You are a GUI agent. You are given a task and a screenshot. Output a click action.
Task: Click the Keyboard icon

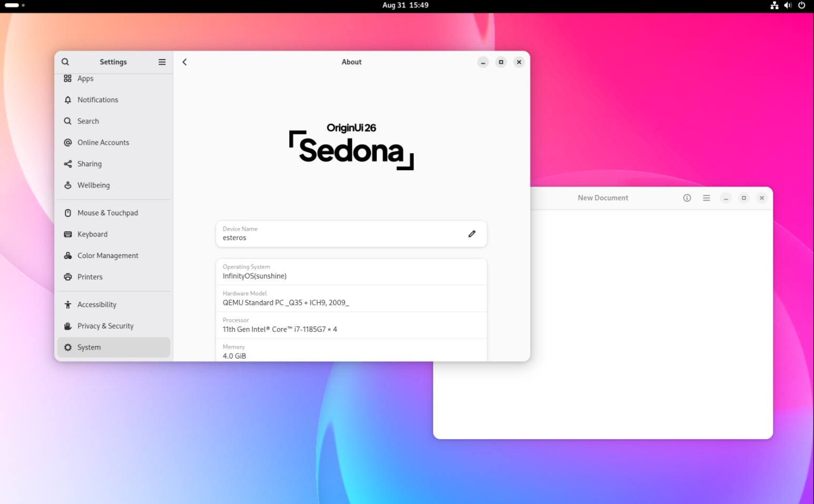67,234
